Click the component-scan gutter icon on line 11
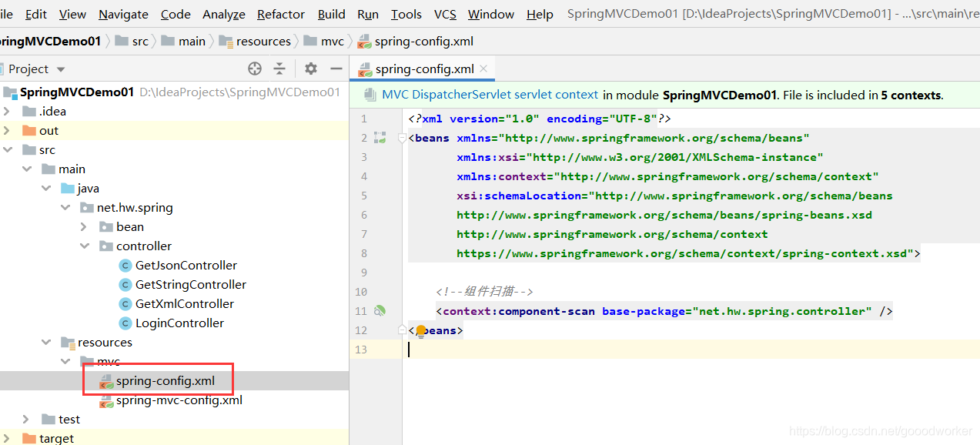The height and width of the screenshot is (445, 980). point(379,311)
